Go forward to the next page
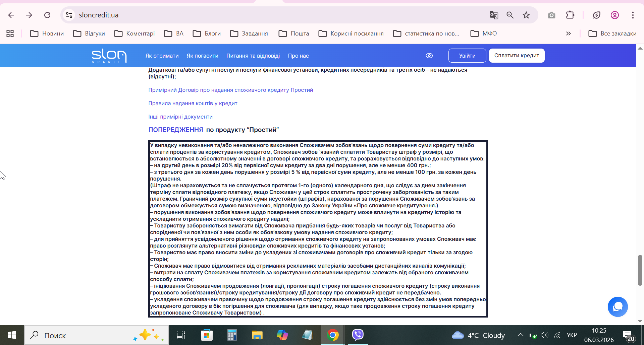Image resolution: width=644 pixels, height=345 pixels. (x=29, y=15)
